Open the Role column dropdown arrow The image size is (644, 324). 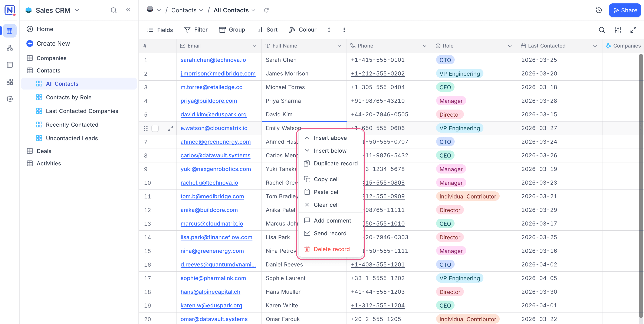510,46
